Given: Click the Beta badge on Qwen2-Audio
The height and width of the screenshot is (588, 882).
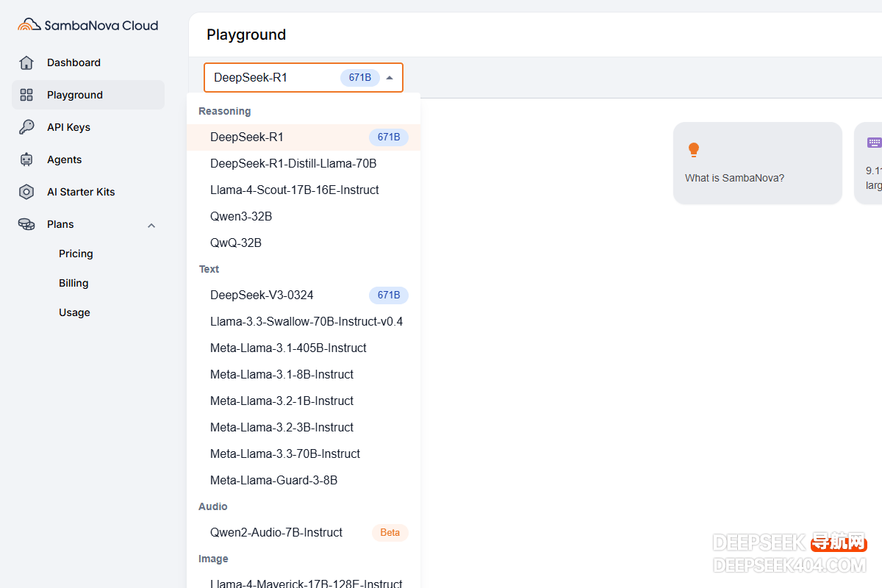Looking at the screenshot, I should 390,533.
